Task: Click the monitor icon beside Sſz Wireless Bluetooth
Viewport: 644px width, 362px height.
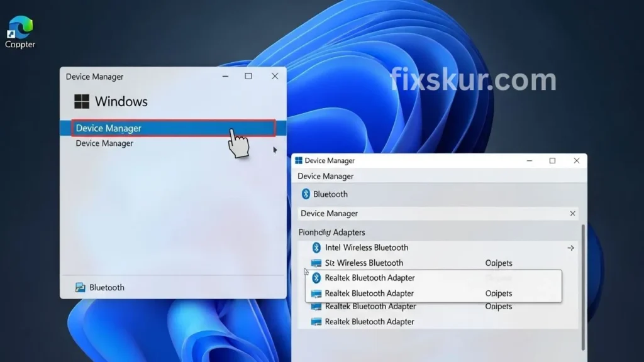Action: [x=316, y=263]
